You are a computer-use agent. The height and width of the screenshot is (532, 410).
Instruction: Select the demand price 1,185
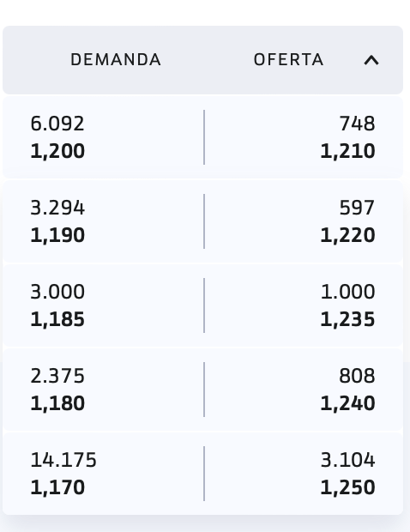[57, 319]
